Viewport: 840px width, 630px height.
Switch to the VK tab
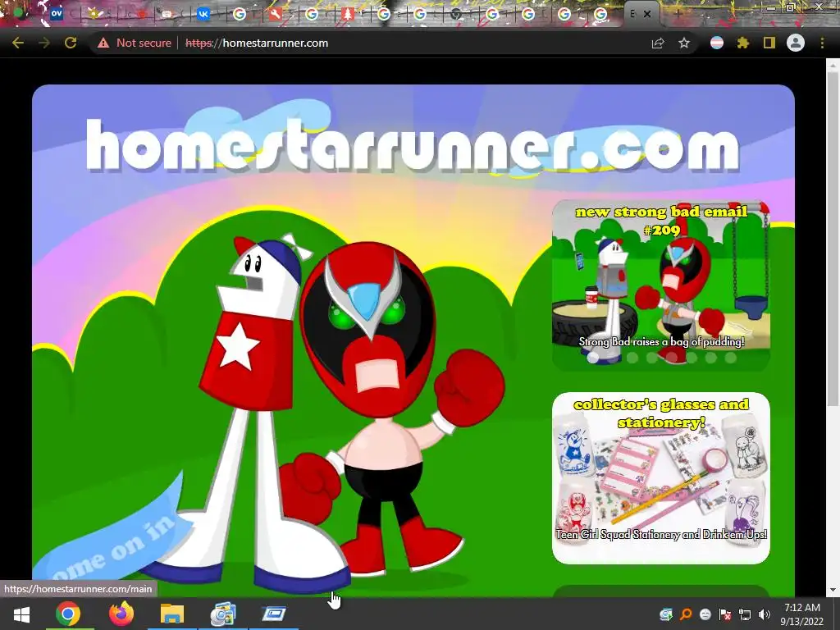point(203,14)
